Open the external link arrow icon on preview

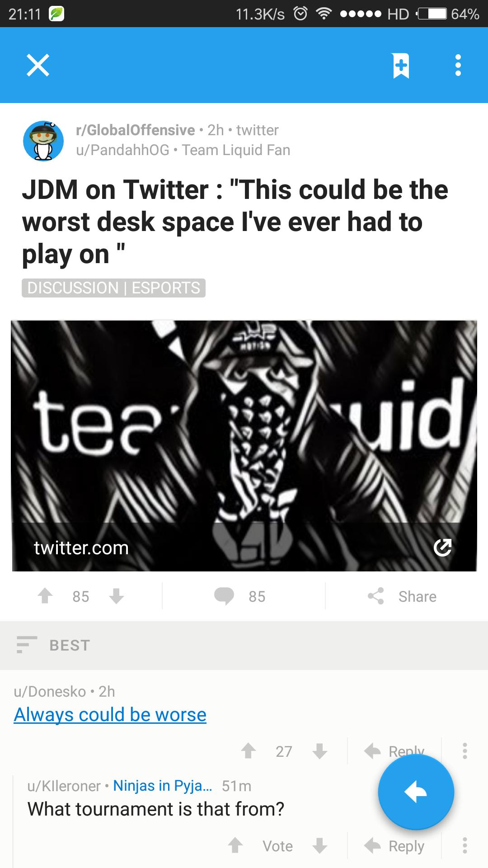pos(442,547)
